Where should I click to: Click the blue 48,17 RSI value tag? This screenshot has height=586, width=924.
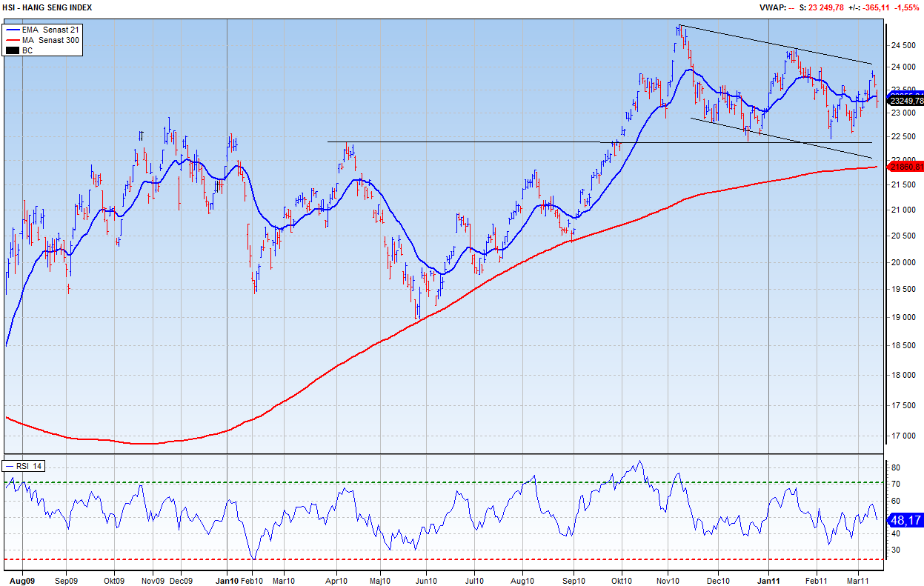(905, 520)
